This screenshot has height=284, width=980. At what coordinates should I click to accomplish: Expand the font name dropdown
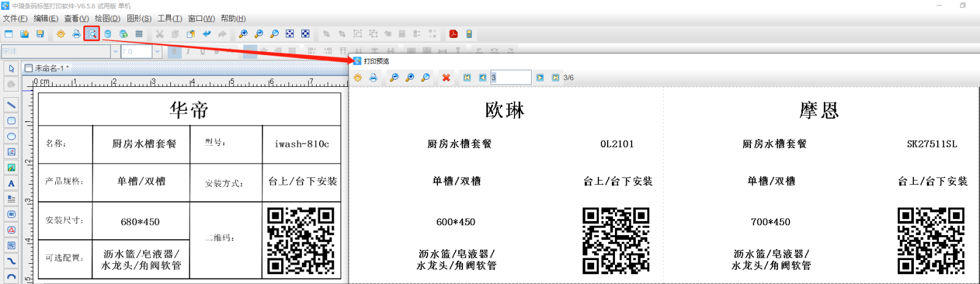click(x=115, y=52)
